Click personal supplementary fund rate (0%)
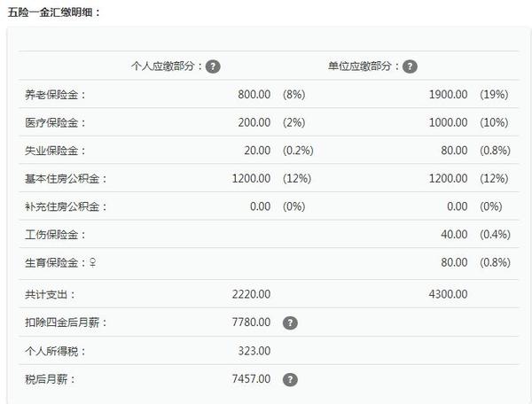 coord(293,206)
